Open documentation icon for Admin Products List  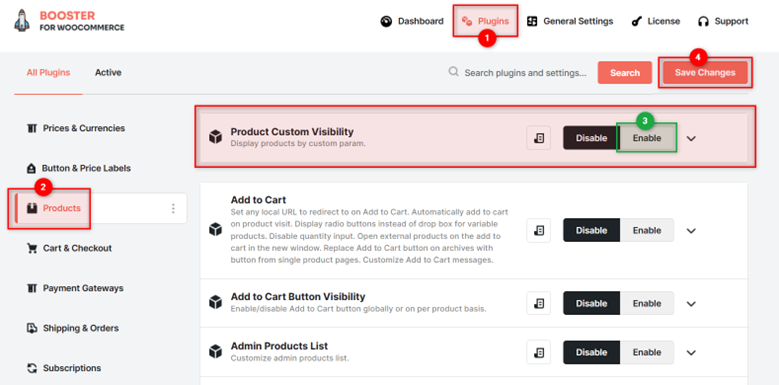[539, 352]
